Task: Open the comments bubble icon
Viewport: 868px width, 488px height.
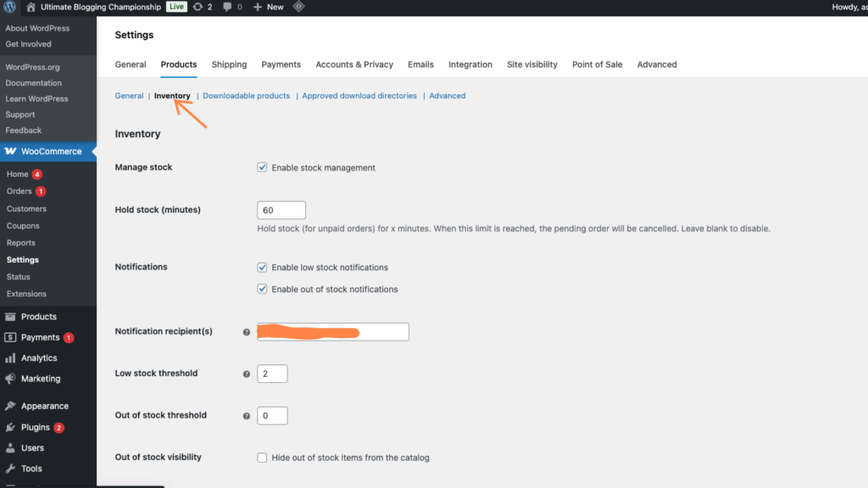Action: [227, 7]
